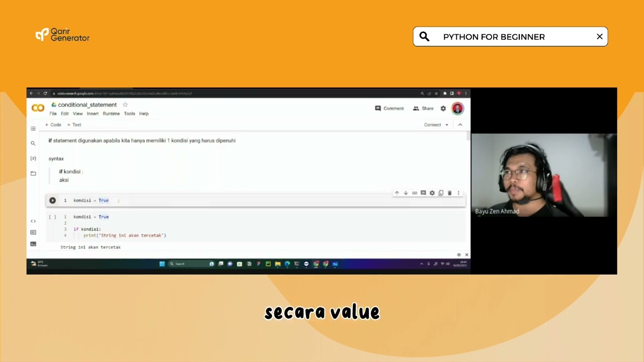The width and height of the screenshot is (644, 362).
Task: Click the 'syntax' text line
Action: (56, 158)
